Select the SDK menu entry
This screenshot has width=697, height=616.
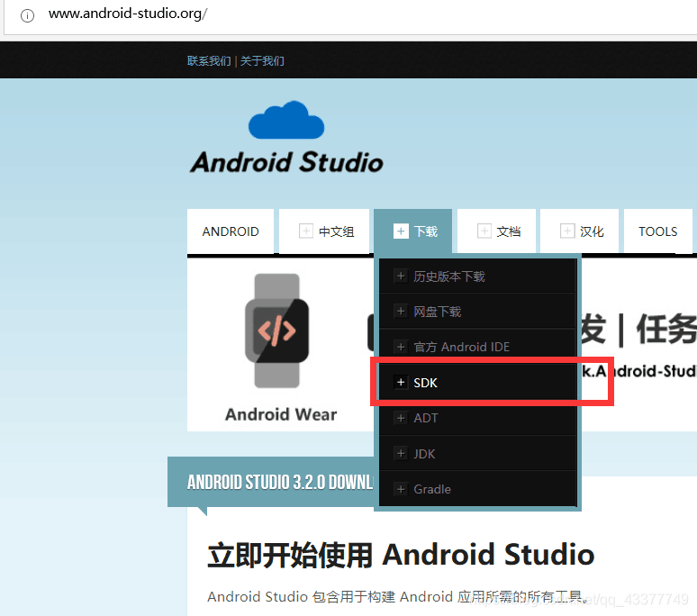(x=478, y=382)
